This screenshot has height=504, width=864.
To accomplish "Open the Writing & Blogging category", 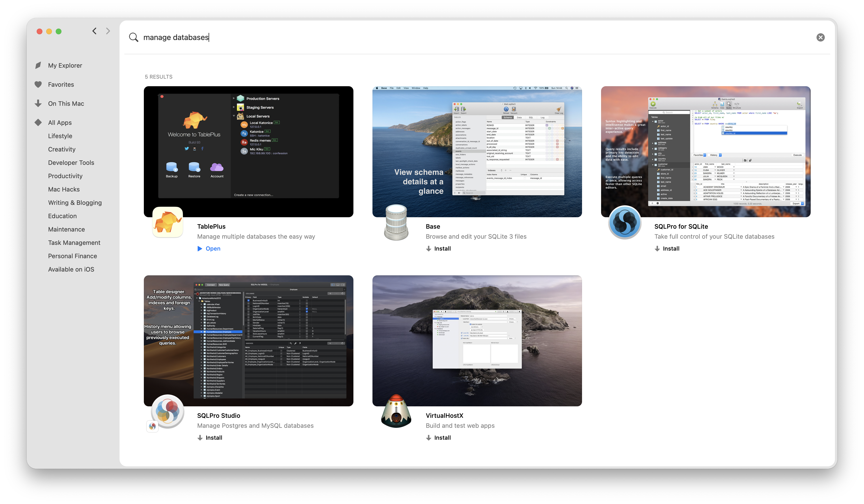I will click(x=75, y=203).
